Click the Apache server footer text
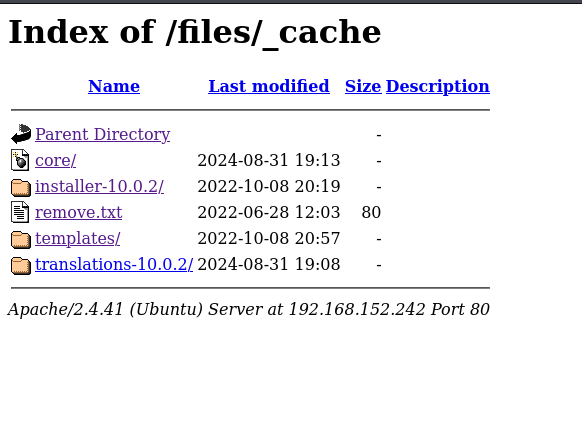The image size is (582, 427). click(x=249, y=309)
